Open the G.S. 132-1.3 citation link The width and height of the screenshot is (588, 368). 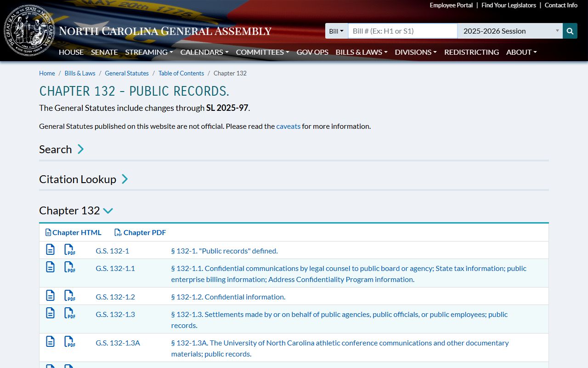115,314
